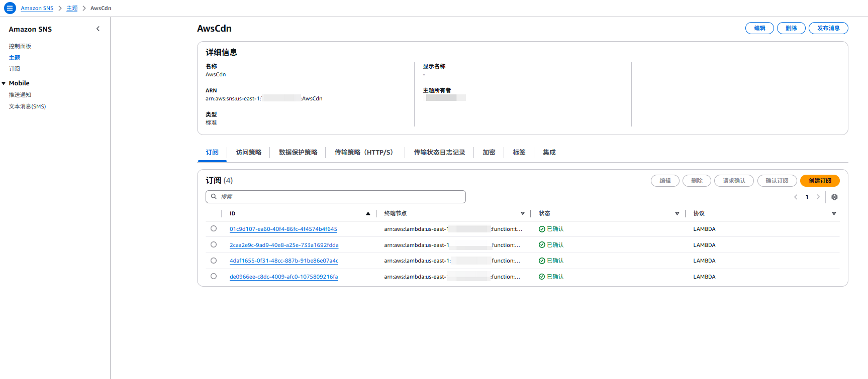
Task: Click the search magnifier icon
Action: tap(214, 197)
